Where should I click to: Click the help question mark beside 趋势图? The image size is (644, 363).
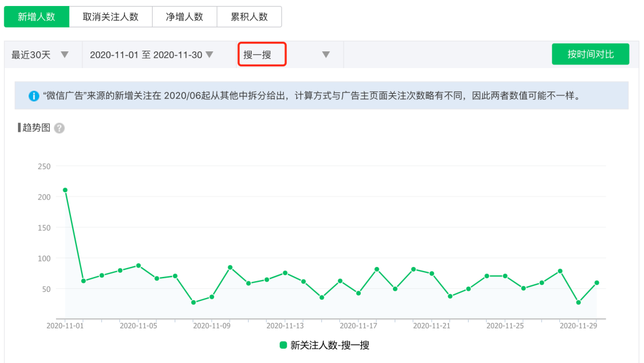click(59, 128)
